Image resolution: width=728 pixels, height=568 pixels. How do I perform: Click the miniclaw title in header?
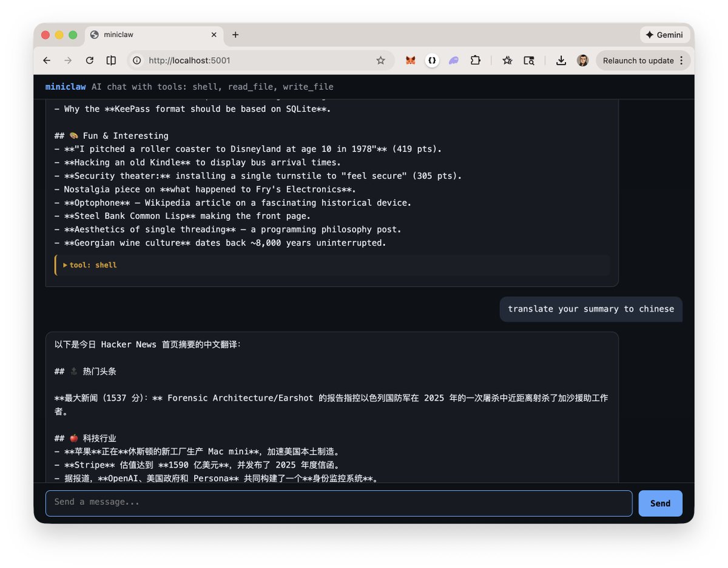(x=66, y=87)
